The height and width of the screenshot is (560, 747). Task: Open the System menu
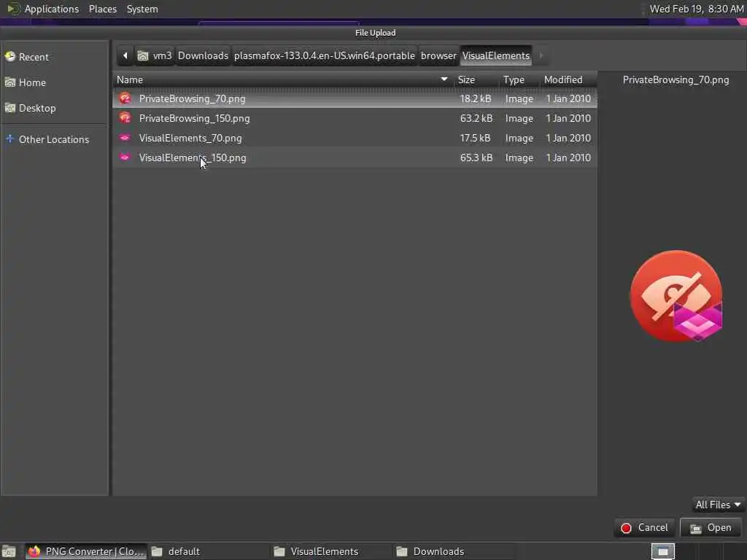[142, 9]
